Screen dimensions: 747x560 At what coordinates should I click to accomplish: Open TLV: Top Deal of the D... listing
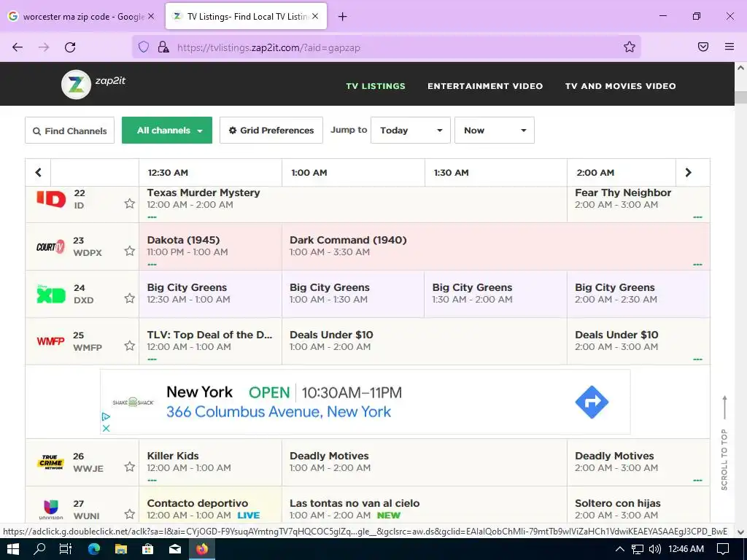[211, 341]
